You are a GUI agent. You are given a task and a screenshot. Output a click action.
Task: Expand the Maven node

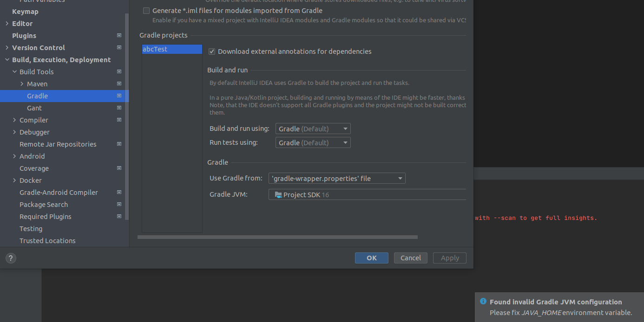pos(21,84)
